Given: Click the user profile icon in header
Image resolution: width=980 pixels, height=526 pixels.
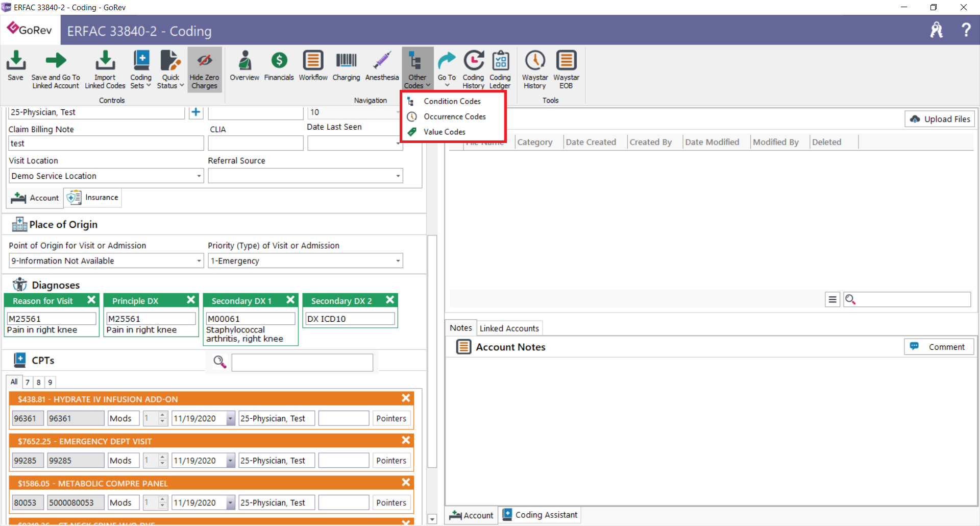Looking at the screenshot, I should (937, 30).
